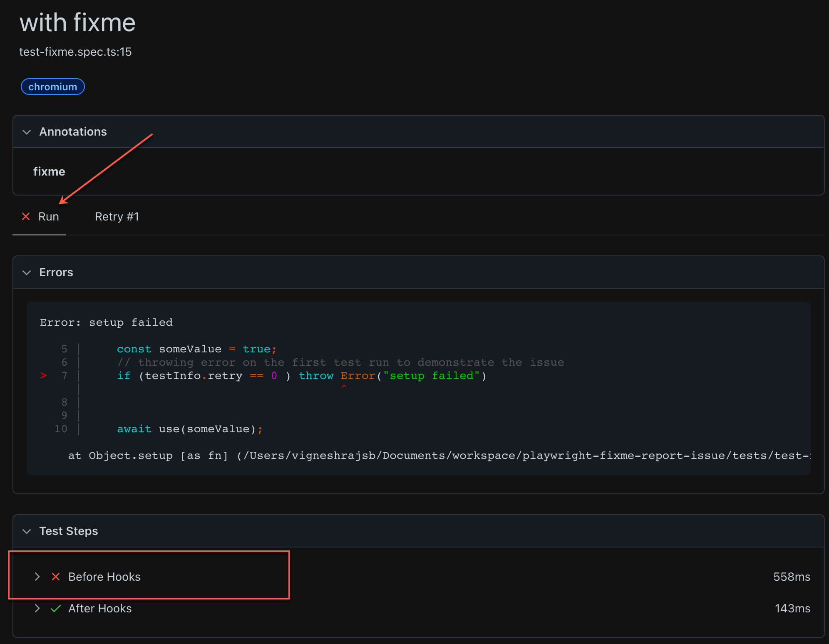Screen dimensions: 829x644
Task: Click the Before Hooks step label
Action: 104,577
